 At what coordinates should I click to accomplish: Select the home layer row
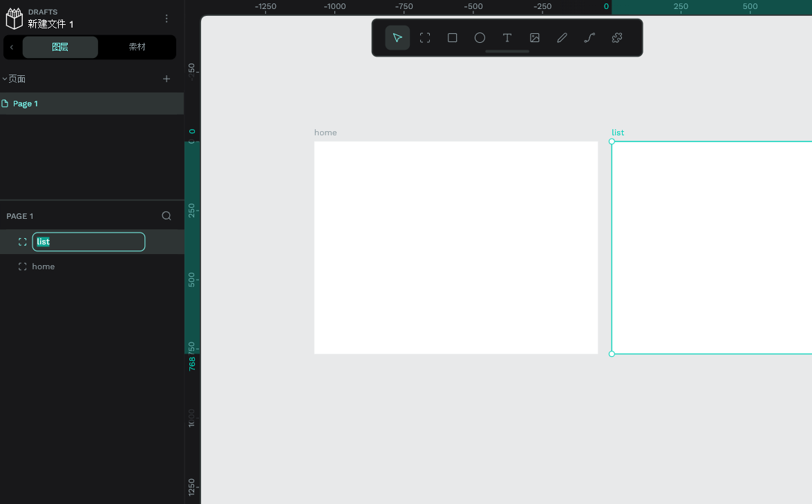coord(92,266)
